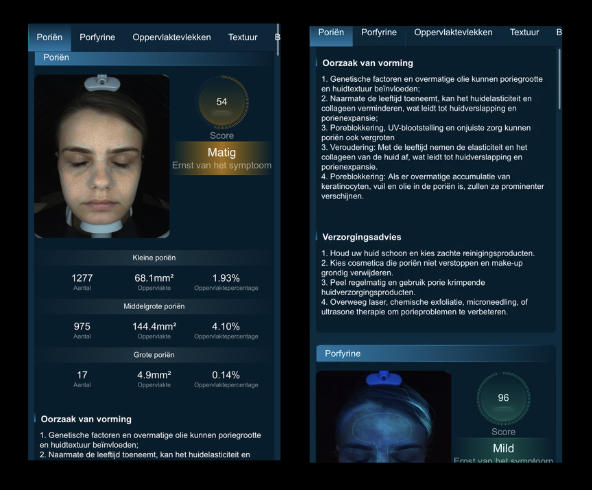Click the left panel scrollbar near tabs
This screenshot has width=592, height=490.
278,40
